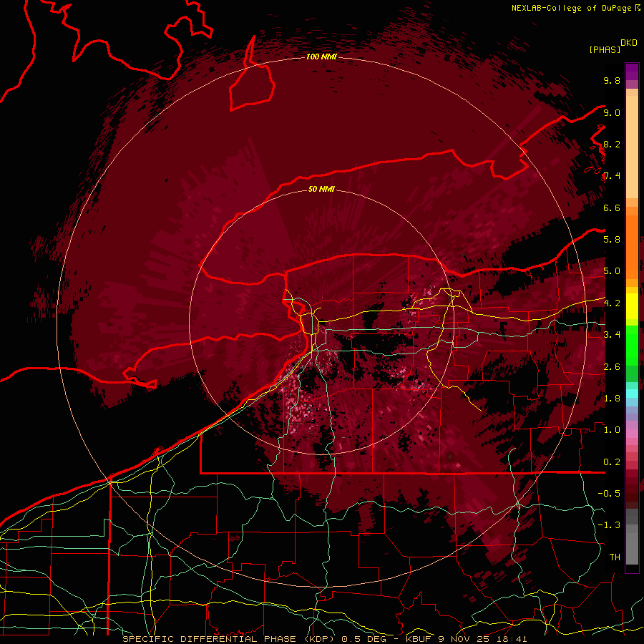Click the '50 NMI' range ring label
Viewport: 644px width, 644px height.
click(321, 189)
